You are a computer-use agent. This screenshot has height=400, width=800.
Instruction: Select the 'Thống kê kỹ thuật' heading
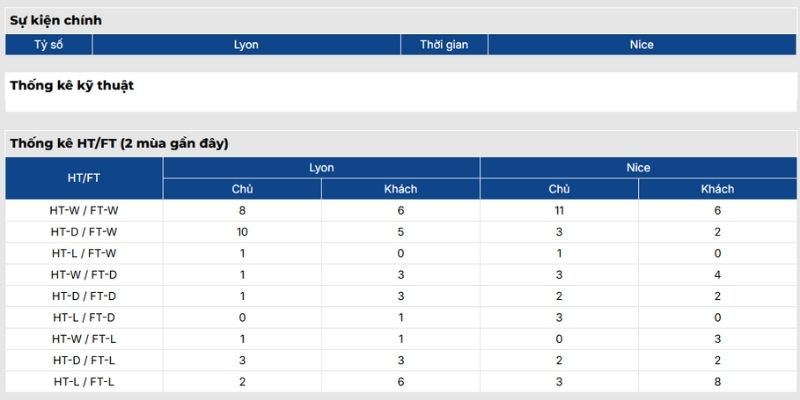tap(72, 86)
